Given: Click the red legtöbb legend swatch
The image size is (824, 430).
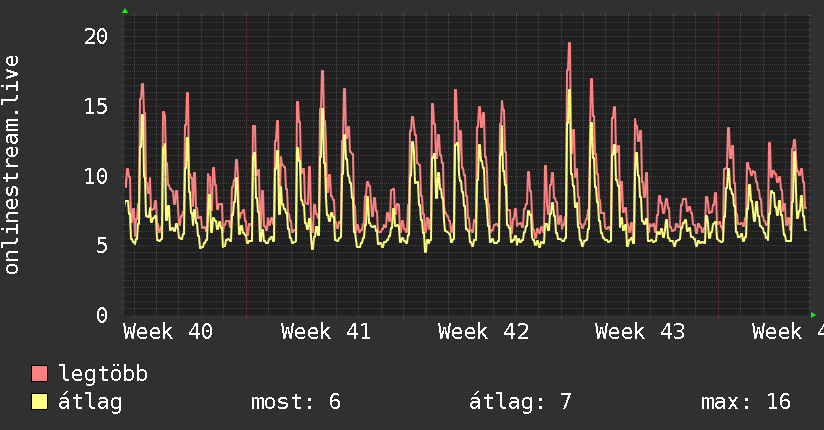Looking at the screenshot, I should point(39,373).
